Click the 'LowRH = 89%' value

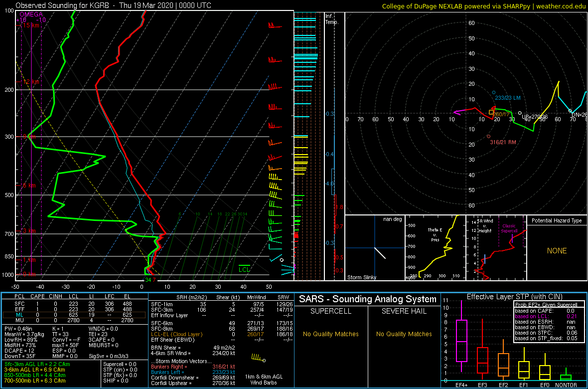click(21, 340)
